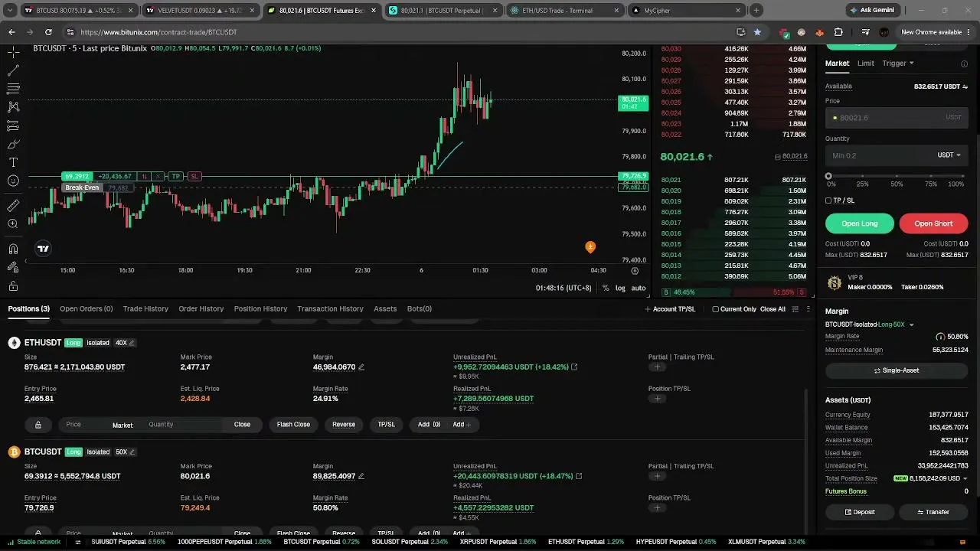The height and width of the screenshot is (551, 980).
Task: Open order form info icon
Action: click(x=964, y=64)
